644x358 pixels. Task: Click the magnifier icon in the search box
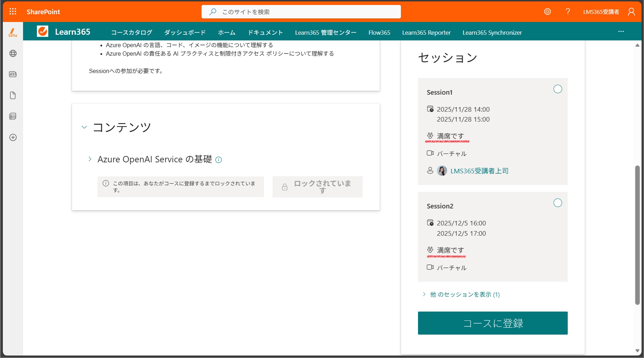pos(213,12)
